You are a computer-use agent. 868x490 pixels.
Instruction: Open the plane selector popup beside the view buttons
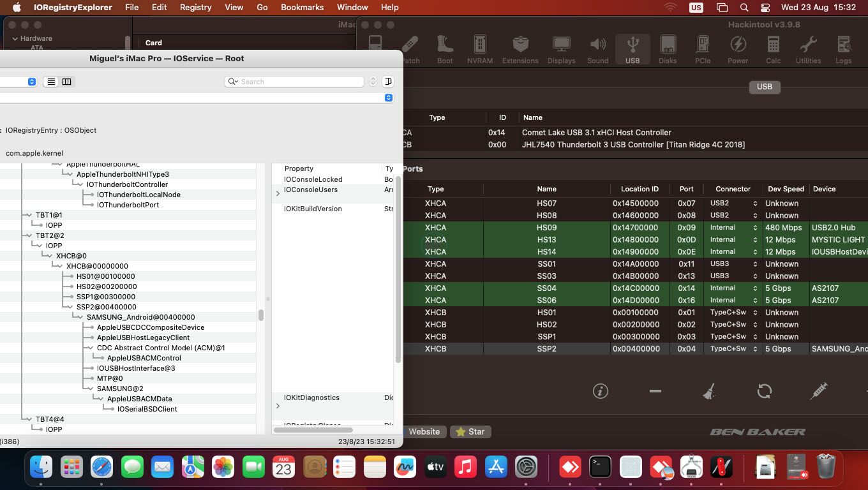[18, 82]
